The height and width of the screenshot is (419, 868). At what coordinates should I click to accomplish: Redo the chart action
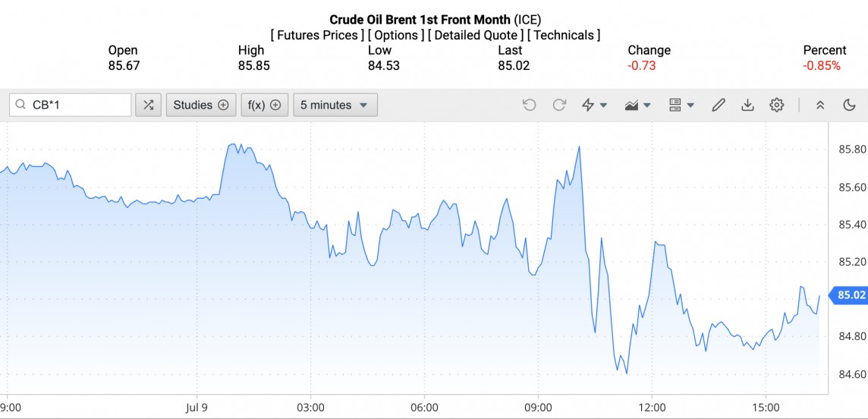559,105
